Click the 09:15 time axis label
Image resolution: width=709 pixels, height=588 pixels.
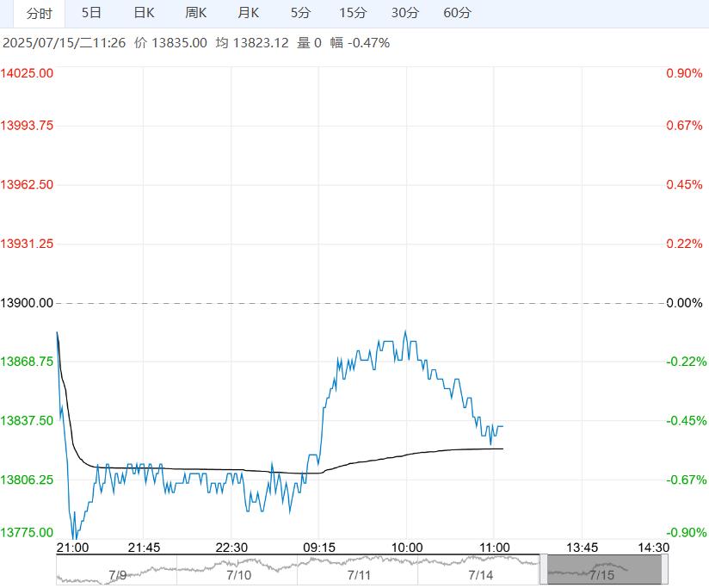(x=318, y=548)
